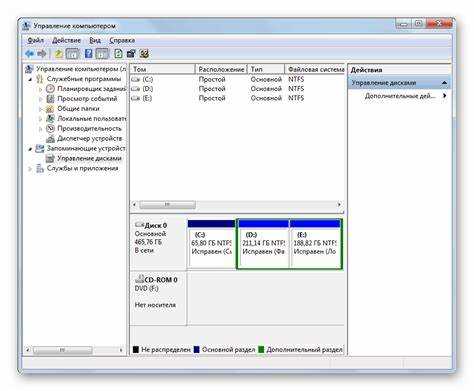The height and width of the screenshot is (391, 474).
Task: Click the CD-ROM 0 DVD (F:) label
Action: coord(146,288)
